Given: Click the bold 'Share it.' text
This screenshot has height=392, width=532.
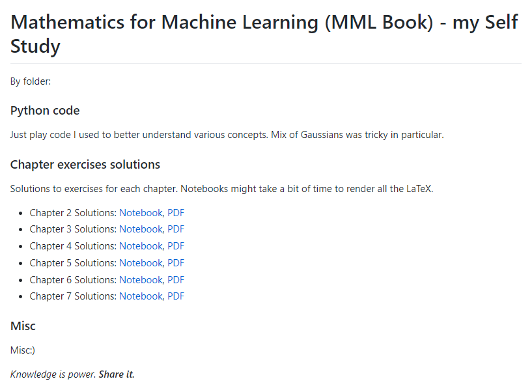Looking at the screenshot, I should coord(117,374).
